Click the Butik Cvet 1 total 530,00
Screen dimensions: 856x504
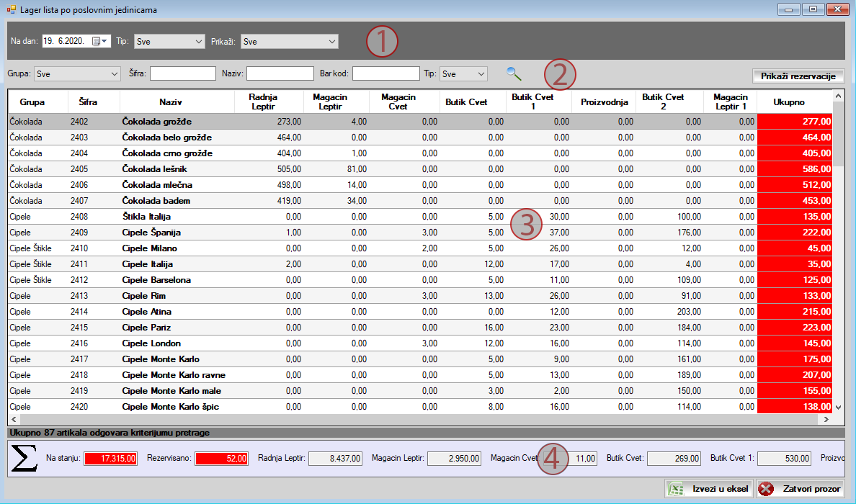coord(784,458)
